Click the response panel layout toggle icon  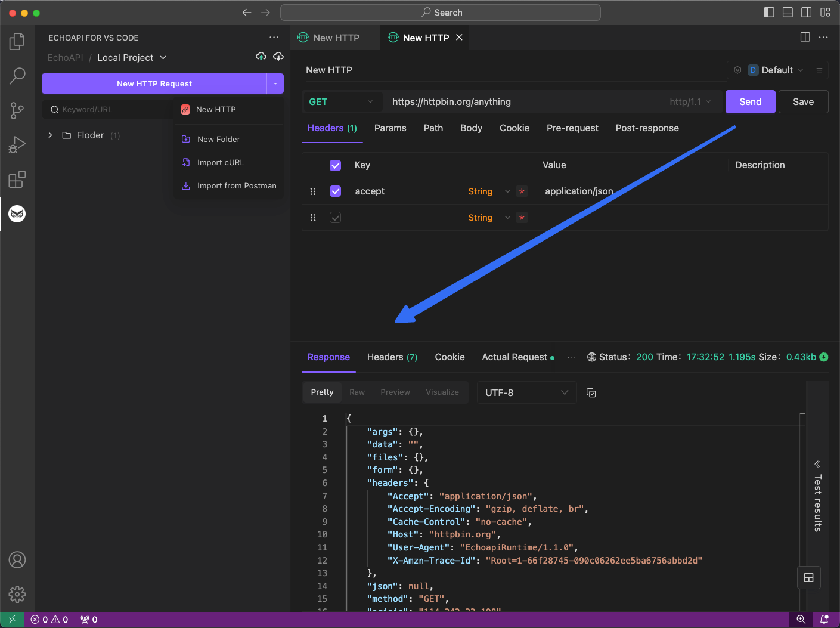tap(809, 577)
